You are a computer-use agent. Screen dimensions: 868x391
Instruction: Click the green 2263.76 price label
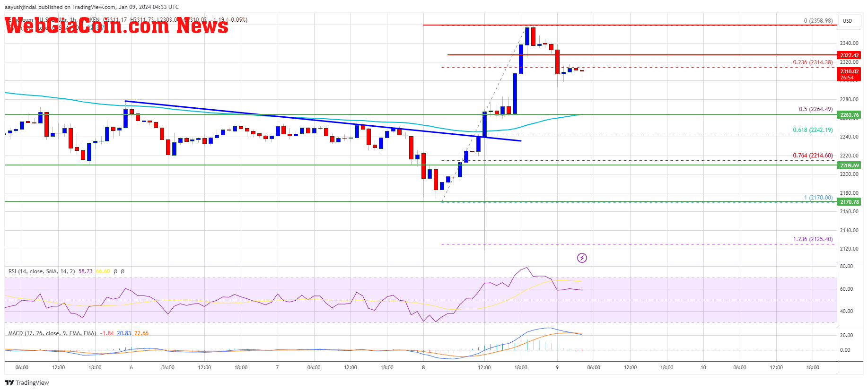[850, 115]
